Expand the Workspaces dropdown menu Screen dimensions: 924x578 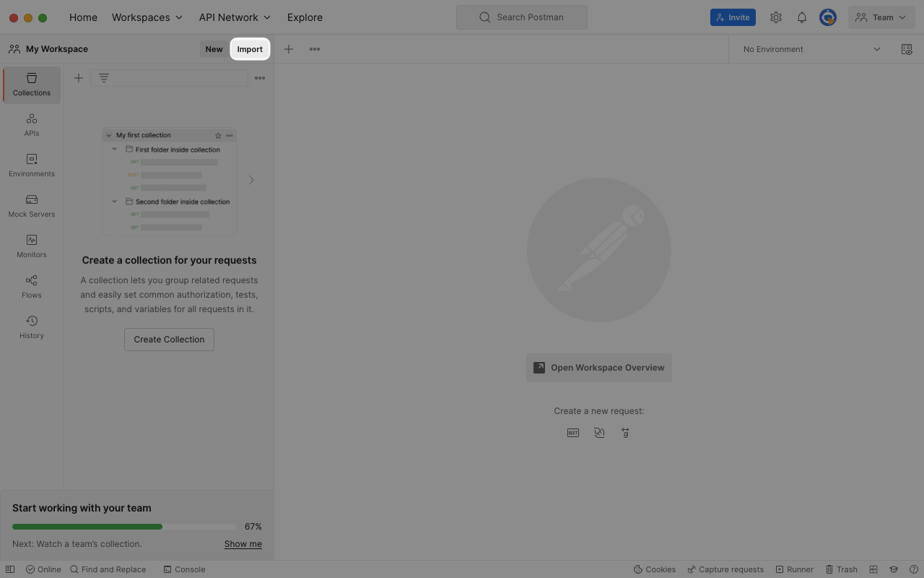[147, 17]
